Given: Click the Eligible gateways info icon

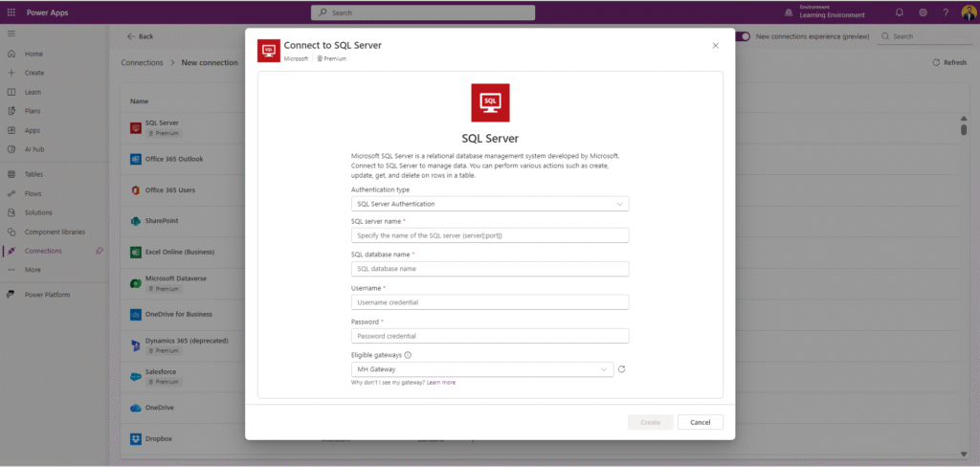Looking at the screenshot, I should pos(408,355).
